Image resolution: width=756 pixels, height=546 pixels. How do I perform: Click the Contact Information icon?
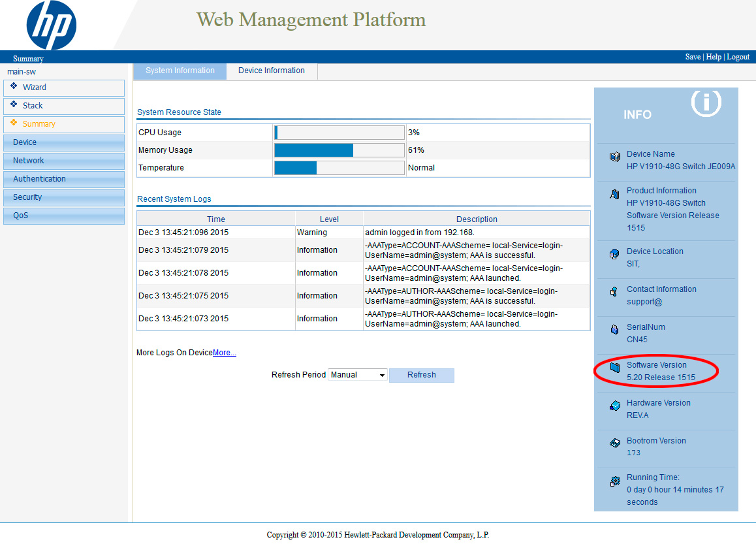[x=614, y=292]
